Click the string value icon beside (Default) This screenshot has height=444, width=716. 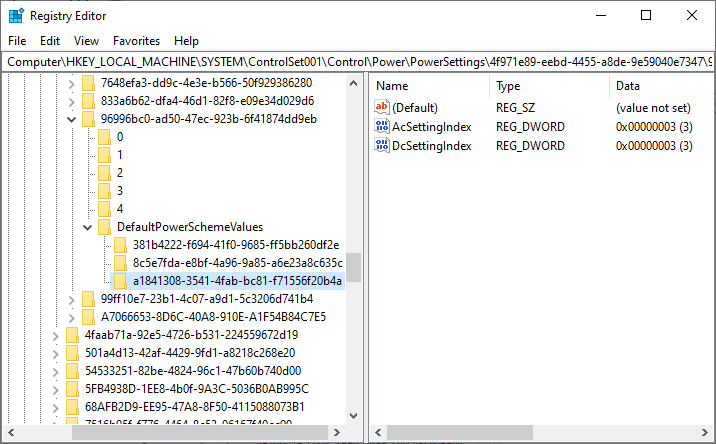pyautogui.click(x=382, y=107)
